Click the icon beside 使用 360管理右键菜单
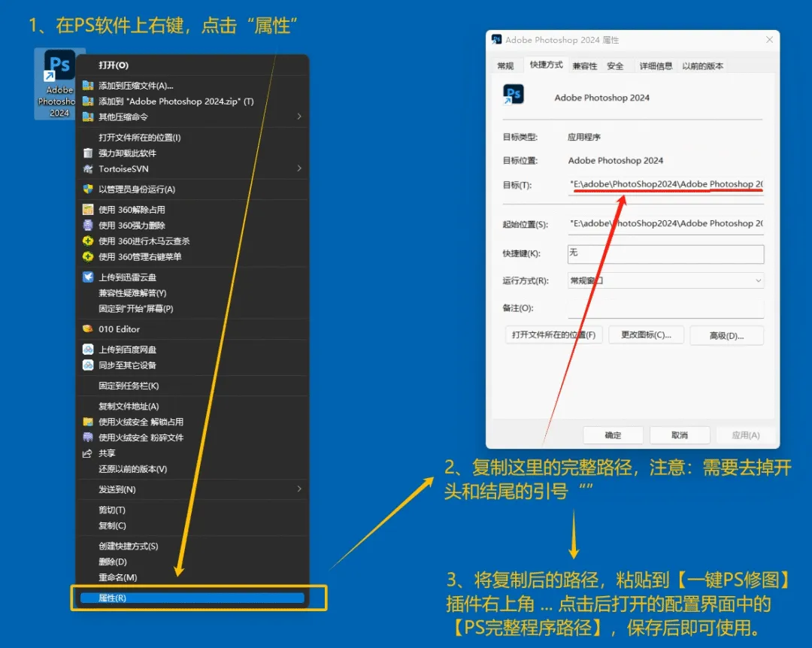The width and height of the screenshot is (812, 648). click(88, 256)
